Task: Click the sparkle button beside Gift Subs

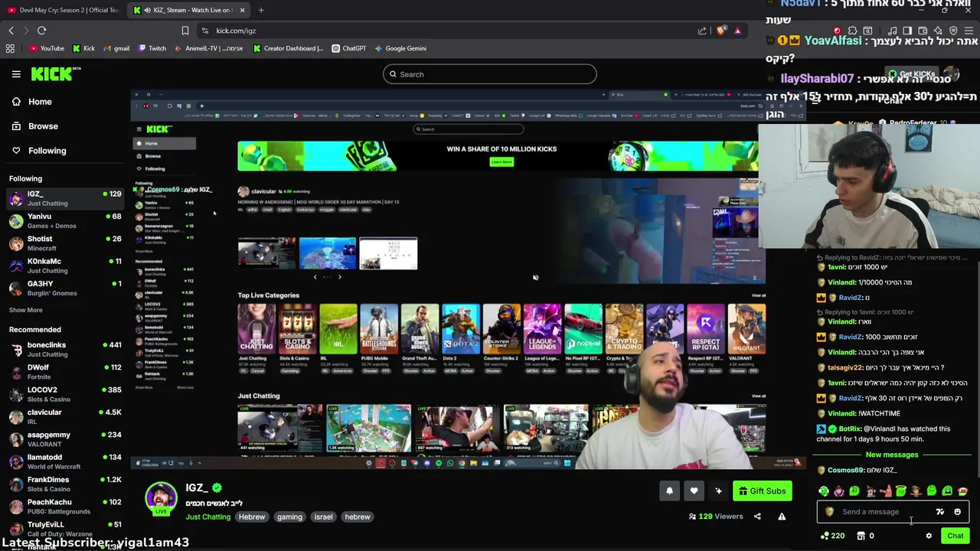Action: [x=718, y=491]
